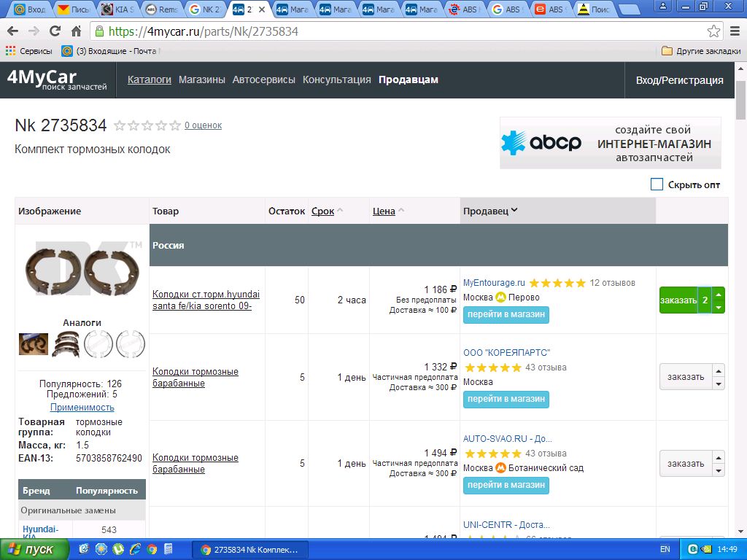
Task: Sort the table by Срок column
Action: pos(322,211)
